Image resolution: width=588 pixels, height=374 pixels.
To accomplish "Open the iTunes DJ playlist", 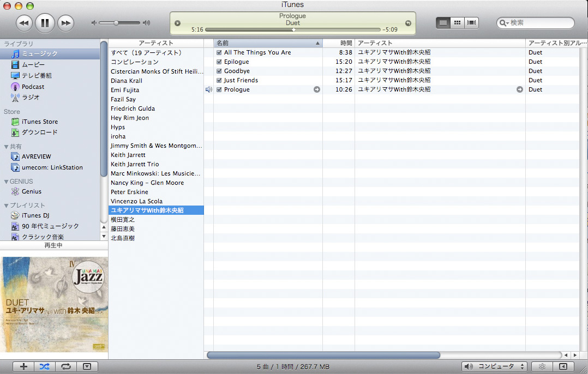I will click(31, 215).
